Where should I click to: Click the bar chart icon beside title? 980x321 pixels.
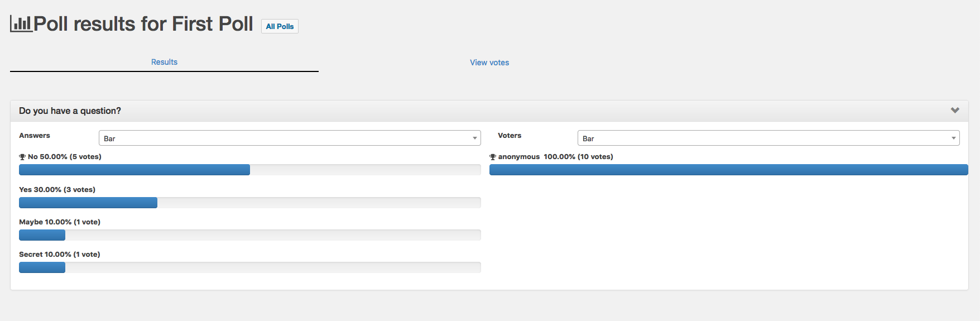pyautogui.click(x=21, y=23)
